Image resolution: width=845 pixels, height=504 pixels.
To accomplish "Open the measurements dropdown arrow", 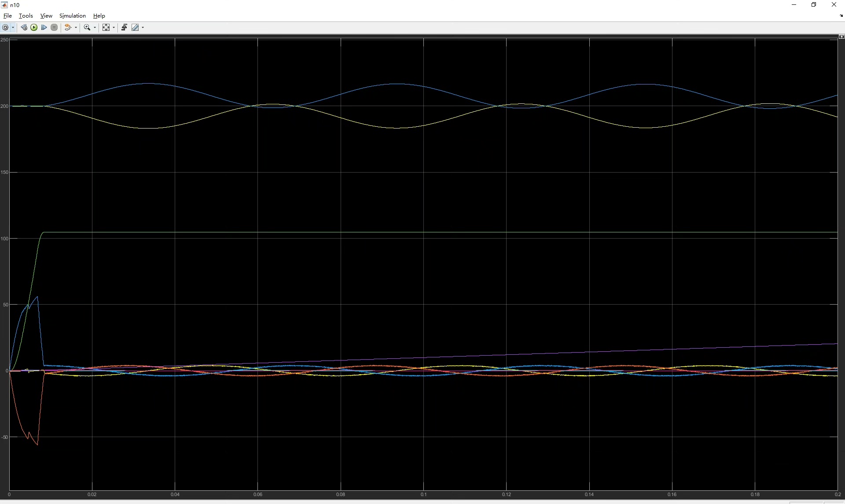I will pos(143,27).
